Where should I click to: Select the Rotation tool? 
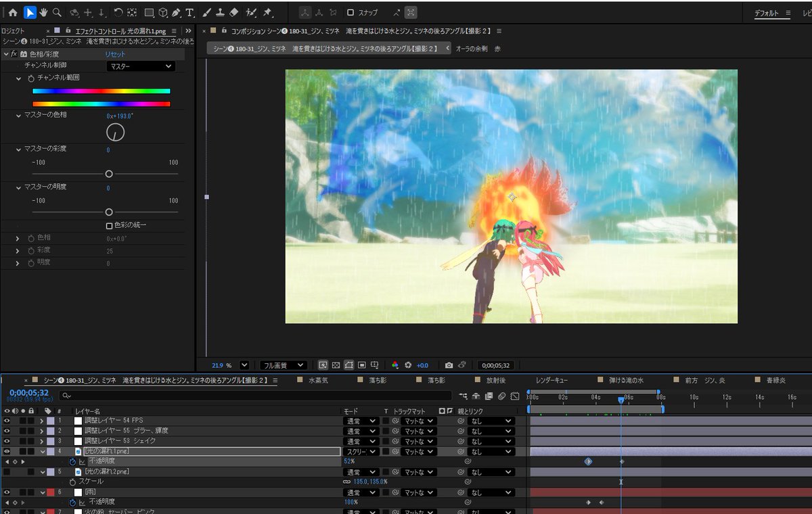(x=118, y=11)
